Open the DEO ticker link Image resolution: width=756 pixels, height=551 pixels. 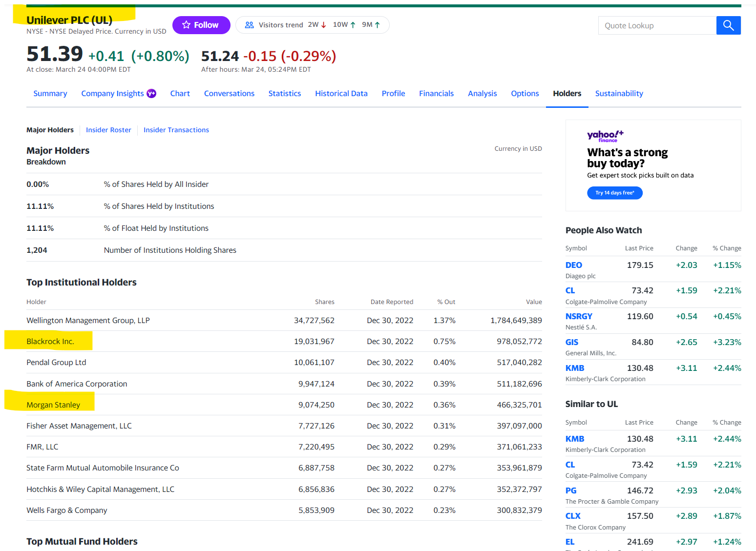coord(574,265)
